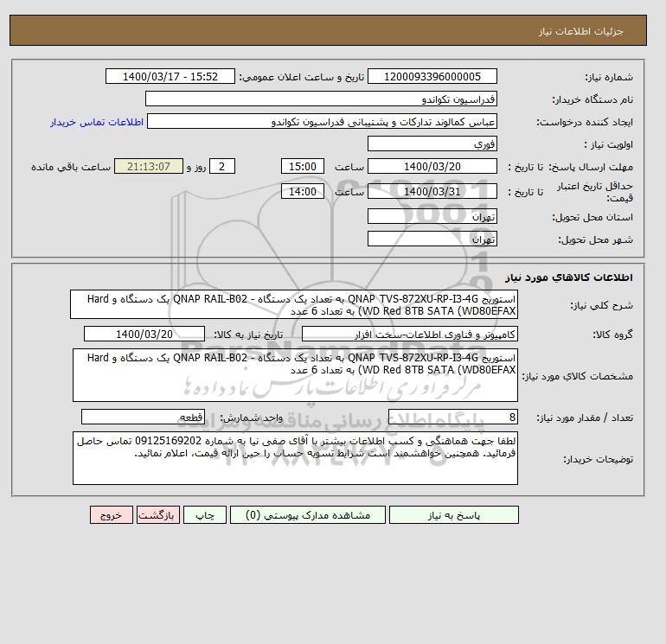
Task: Click the label 'شهر محل تحویل:'
Action: pyautogui.click(x=595, y=239)
